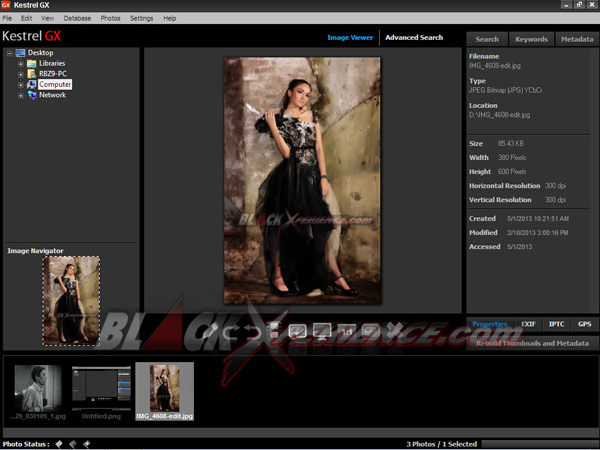Click the RBZ9-PC user folder icon
The image size is (600, 450).
click(x=31, y=74)
